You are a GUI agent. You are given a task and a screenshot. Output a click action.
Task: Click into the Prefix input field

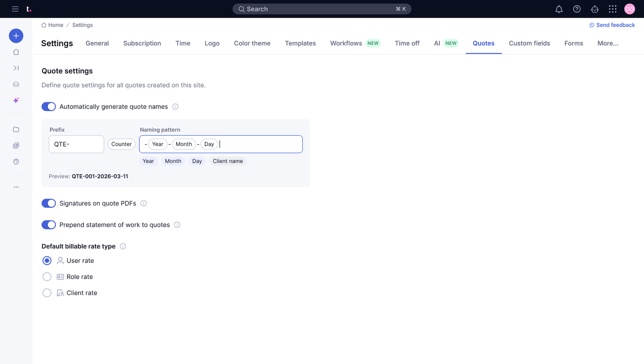(x=76, y=144)
